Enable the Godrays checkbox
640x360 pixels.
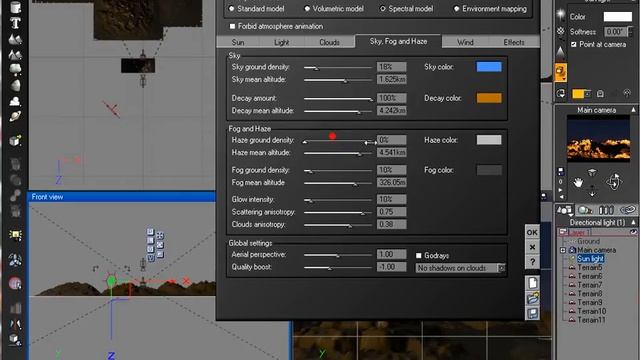[x=418, y=256]
